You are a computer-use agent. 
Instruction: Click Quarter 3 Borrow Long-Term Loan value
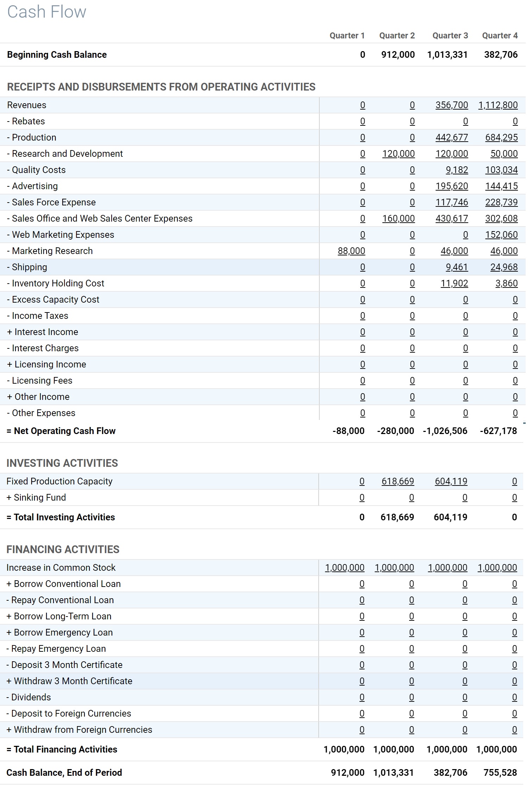point(465,616)
